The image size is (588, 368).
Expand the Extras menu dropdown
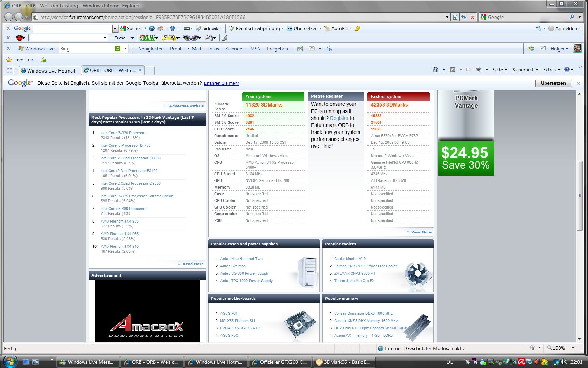(559, 70)
